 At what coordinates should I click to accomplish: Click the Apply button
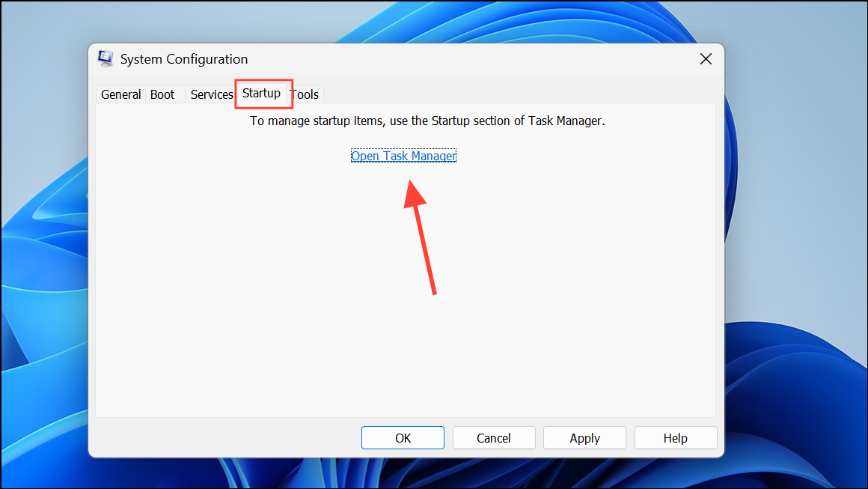584,438
